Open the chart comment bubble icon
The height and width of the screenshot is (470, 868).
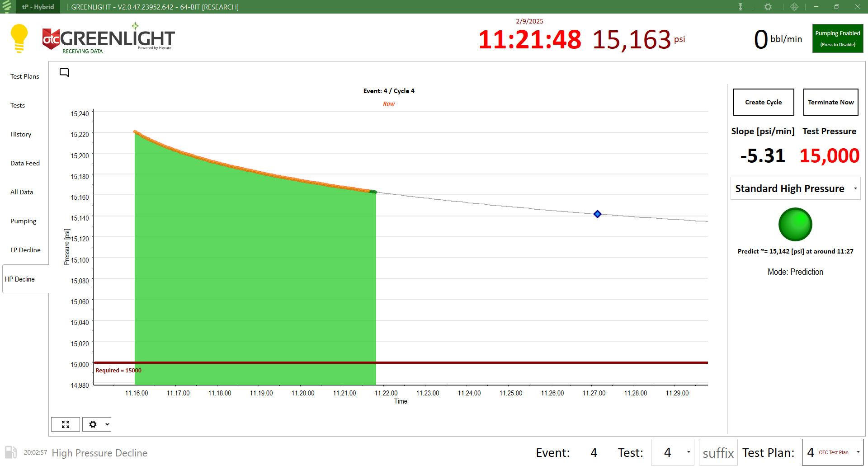tap(64, 72)
